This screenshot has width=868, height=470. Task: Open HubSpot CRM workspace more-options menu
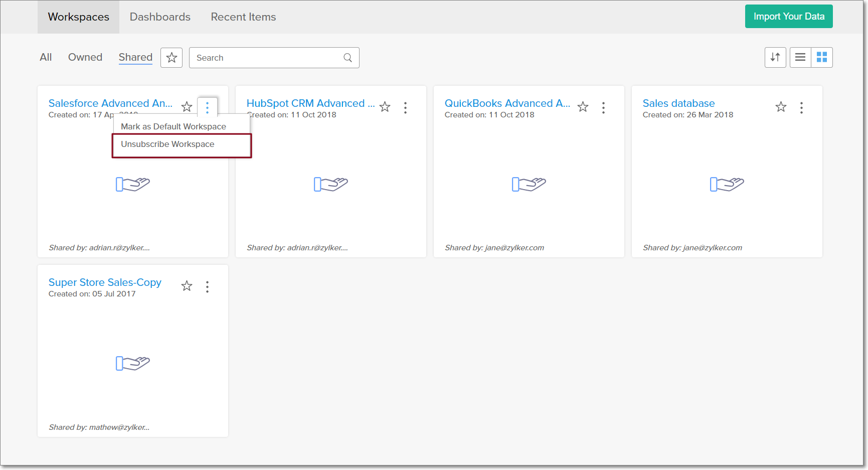pos(405,107)
